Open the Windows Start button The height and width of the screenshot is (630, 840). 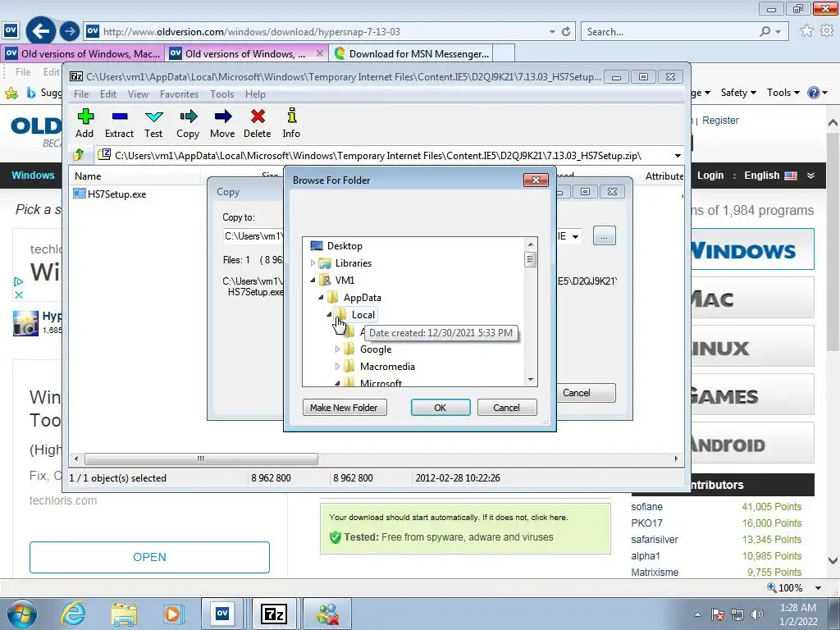pos(22,614)
